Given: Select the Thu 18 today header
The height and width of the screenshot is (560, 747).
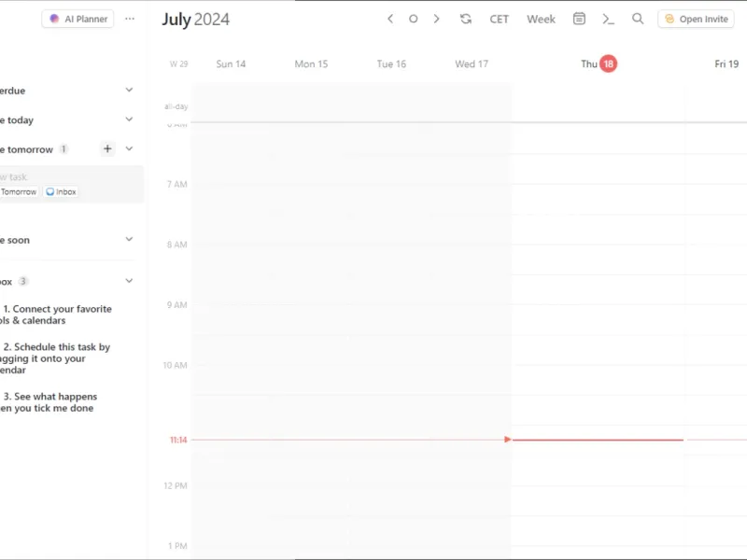Looking at the screenshot, I should [x=599, y=63].
